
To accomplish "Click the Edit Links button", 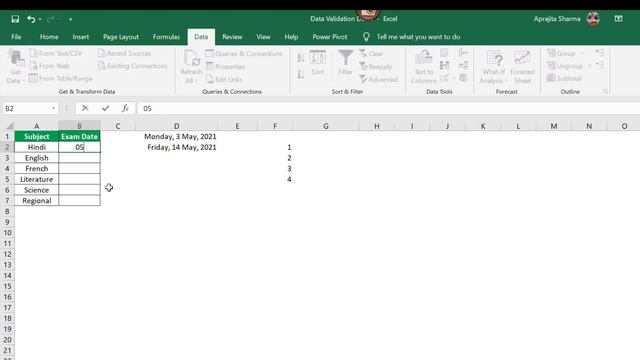I will [x=224, y=80].
